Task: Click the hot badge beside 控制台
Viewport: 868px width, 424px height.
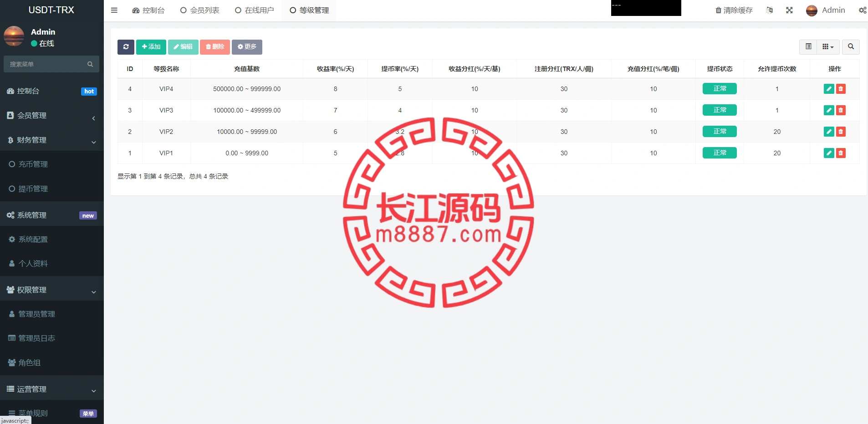Action: click(89, 92)
